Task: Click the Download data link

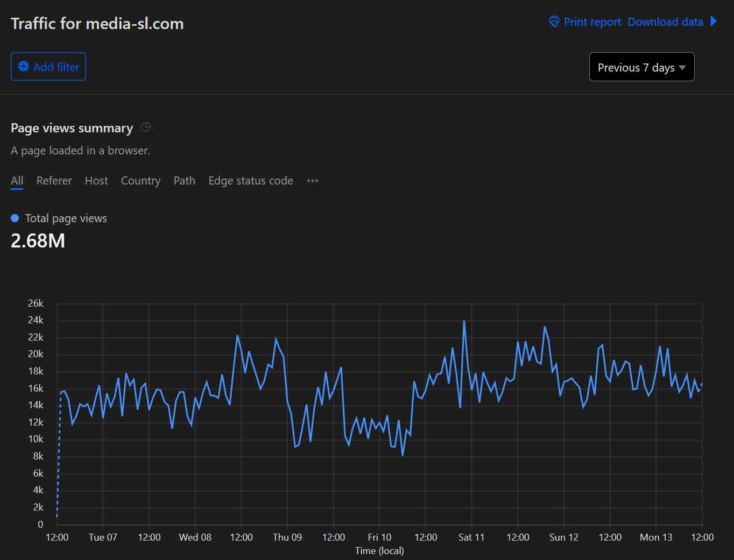Action: [665, 22]
